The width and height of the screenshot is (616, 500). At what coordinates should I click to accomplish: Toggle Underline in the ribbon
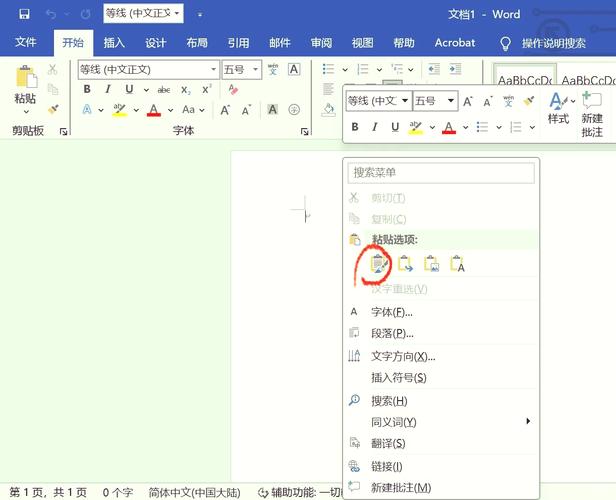click(x=129, y=90)
